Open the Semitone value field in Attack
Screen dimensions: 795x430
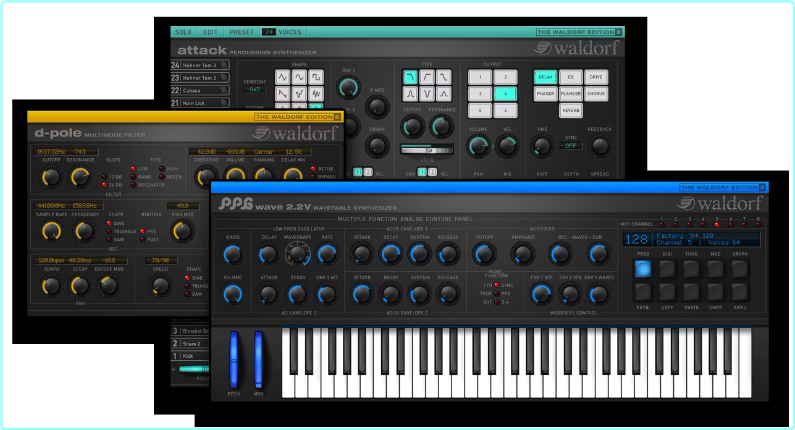point(255,89)
